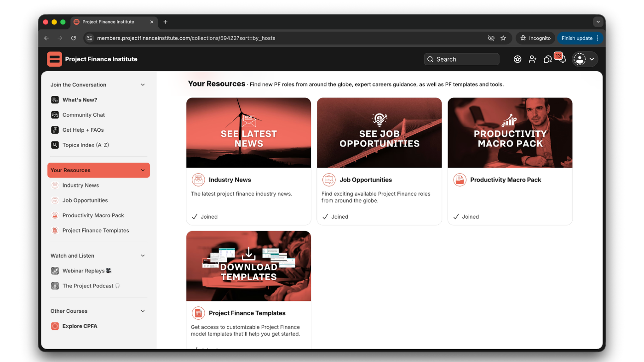644x362 pixels.
Task: Click the Project Finance Institute logo icon
Action: [x=54, y=59]
